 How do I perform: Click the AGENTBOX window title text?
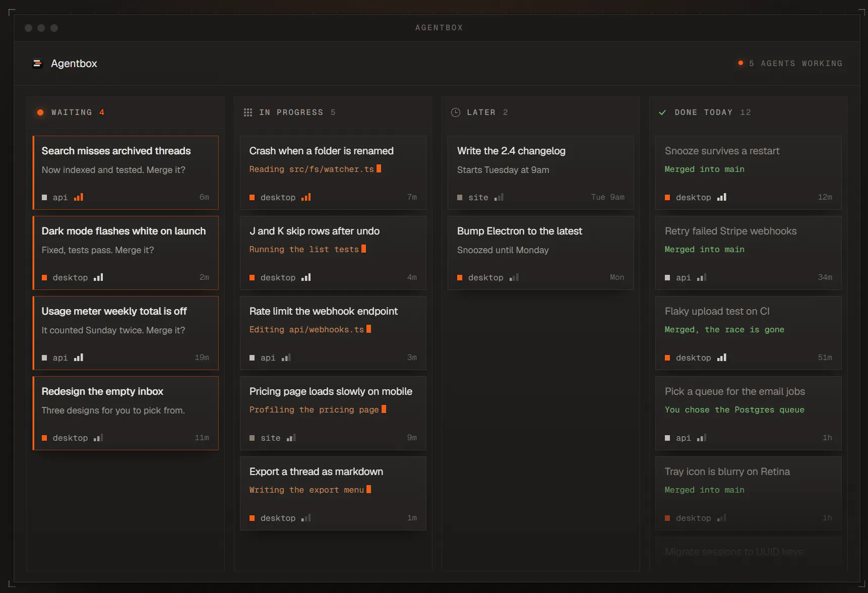coord(439,28)
